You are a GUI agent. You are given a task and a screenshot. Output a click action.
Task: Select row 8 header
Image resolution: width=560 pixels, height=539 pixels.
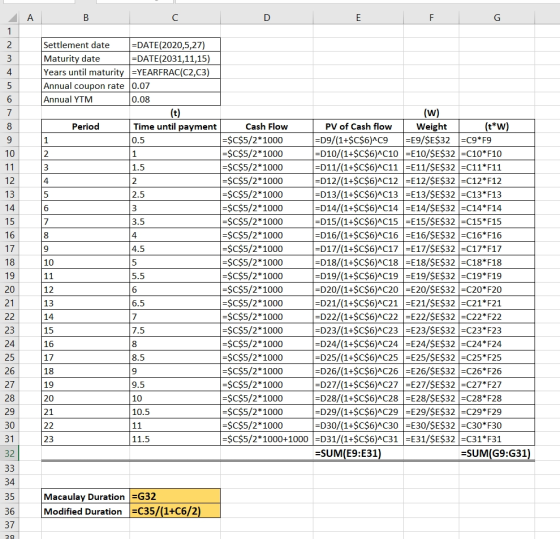(x=10, y=126)
